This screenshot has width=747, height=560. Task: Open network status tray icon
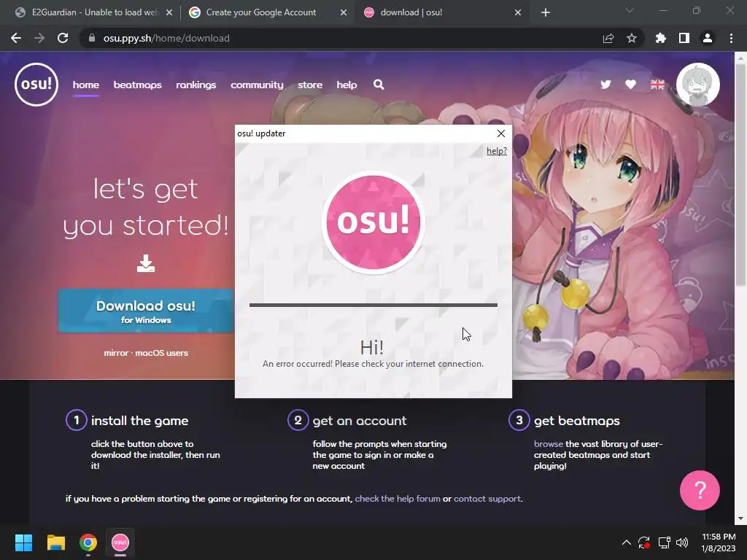click(664, 542)
